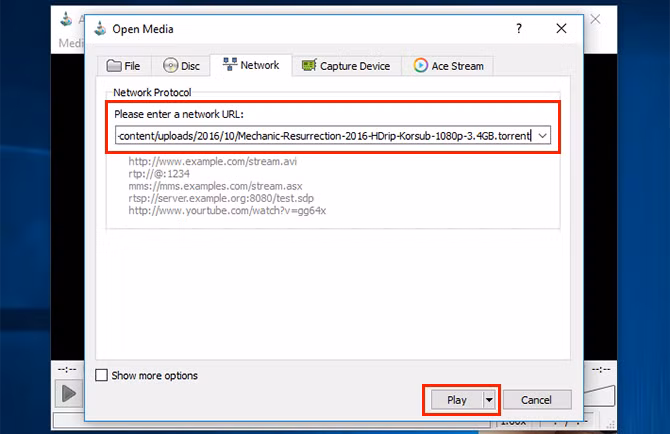This screenshot has width=670, height=434.
Task: Click the Play button
Action: click(456, 400)
